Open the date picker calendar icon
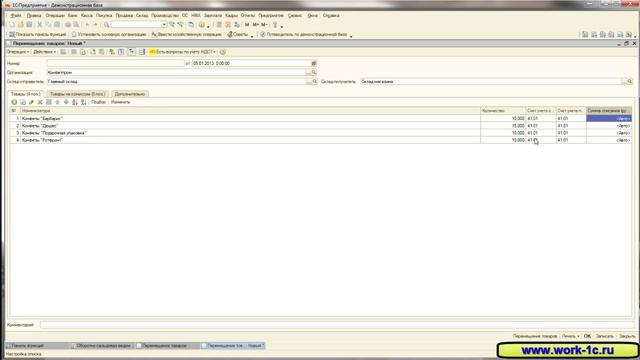 314,63
